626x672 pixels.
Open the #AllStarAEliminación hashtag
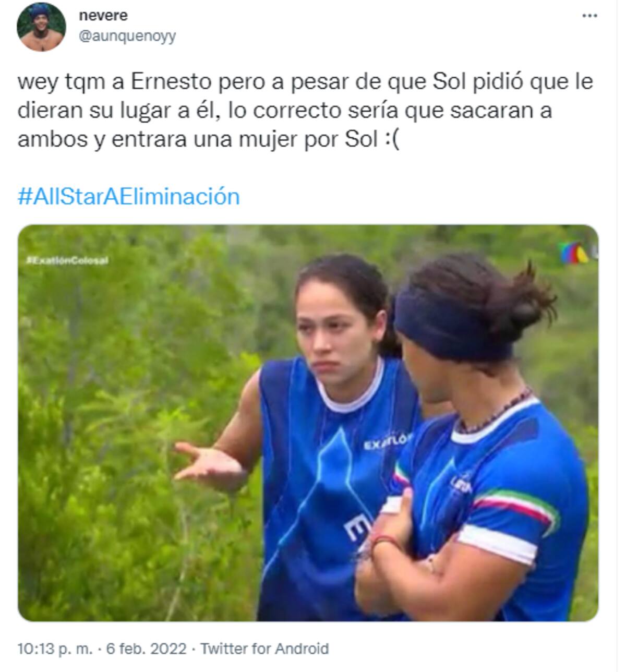pos(129,197)
